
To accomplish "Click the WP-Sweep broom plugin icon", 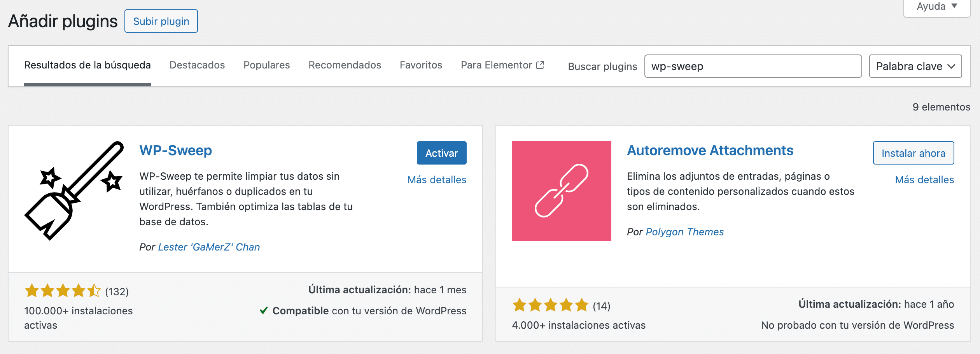I will 74,191.
